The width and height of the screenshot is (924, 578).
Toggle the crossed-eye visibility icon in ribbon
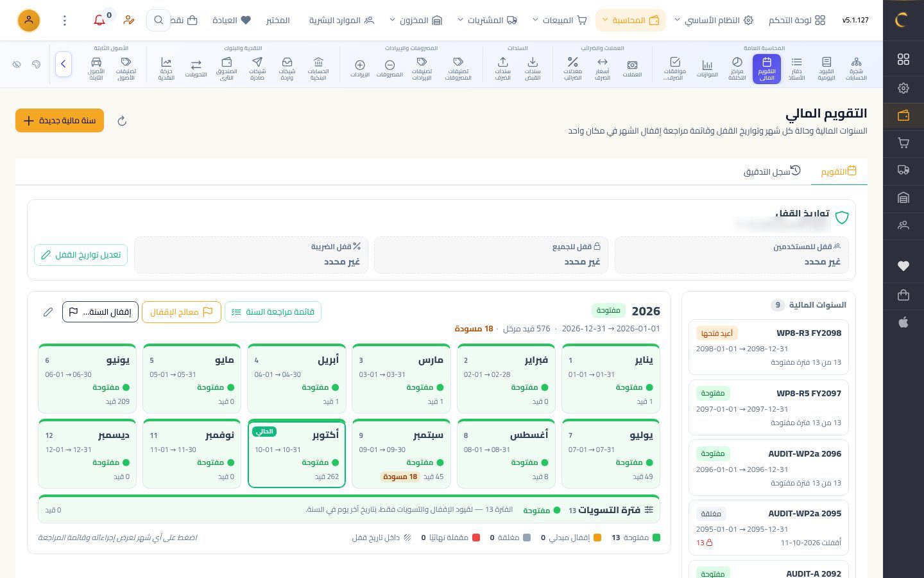coord(17,64)
